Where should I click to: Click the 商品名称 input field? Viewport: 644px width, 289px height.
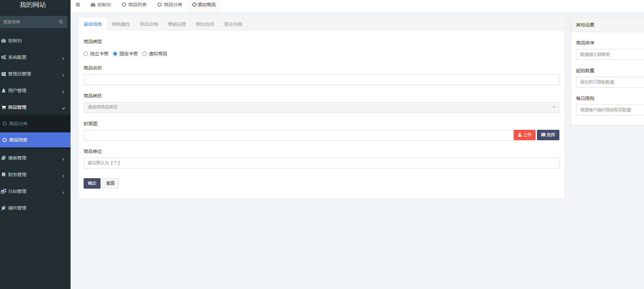click(x=321, y=79)
